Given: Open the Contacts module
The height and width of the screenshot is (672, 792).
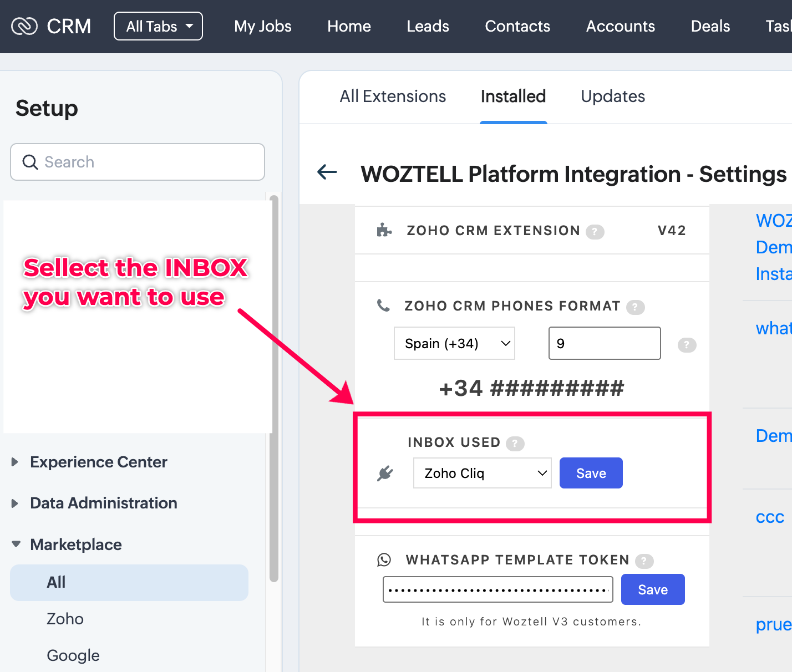Looking at the screenshot, I should pos(517,26).
